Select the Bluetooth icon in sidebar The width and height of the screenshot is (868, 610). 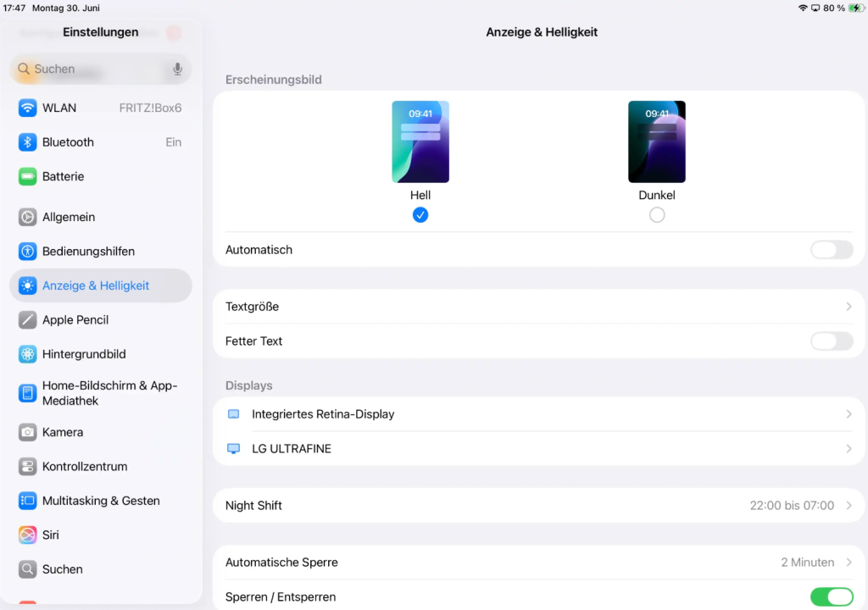click(x=26, y=142)
